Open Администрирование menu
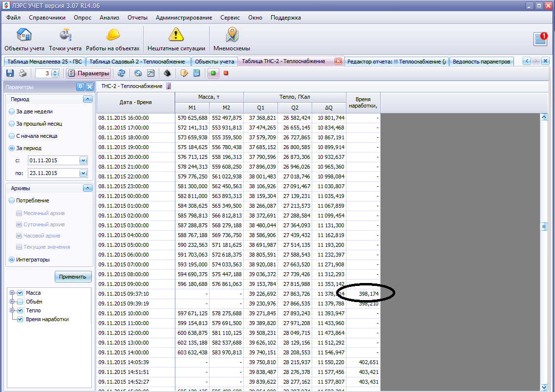The image size is (555, 392). tap(184, 17)
